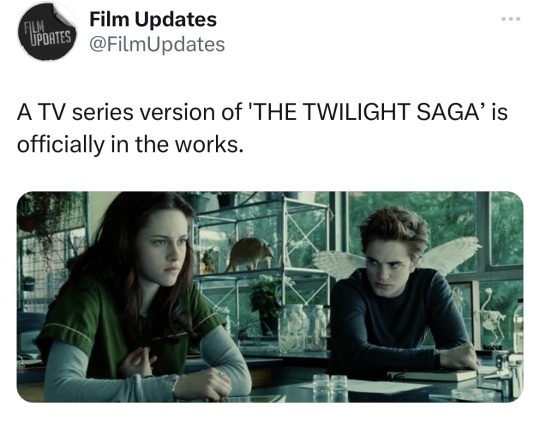Click the man in dark sweater in photo
The height and width of the screenshot is (434, 540).
pos(401,293)
